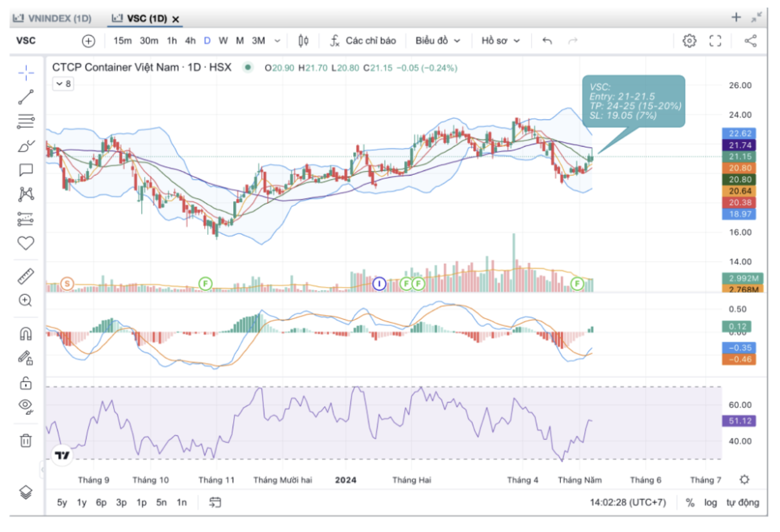Set chart range to 3p
Screen dimensions: 780x532
tap(121, 502)
